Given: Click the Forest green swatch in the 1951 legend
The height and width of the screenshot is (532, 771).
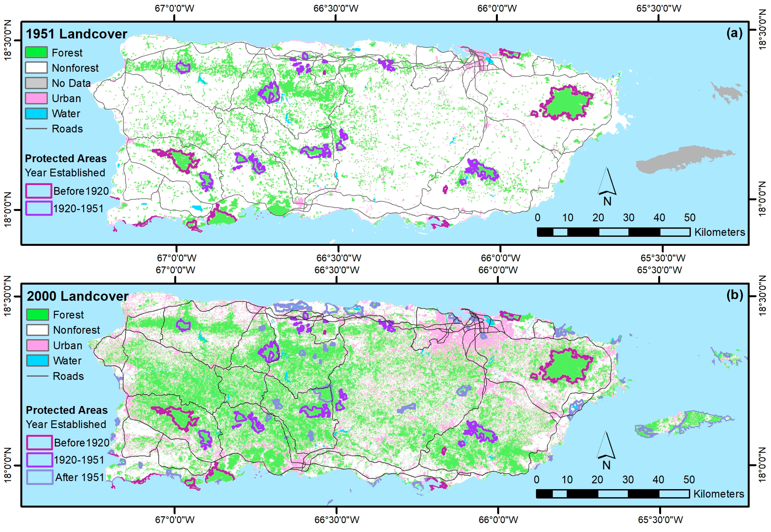Looking at the screenshot, I should [36, 52].
